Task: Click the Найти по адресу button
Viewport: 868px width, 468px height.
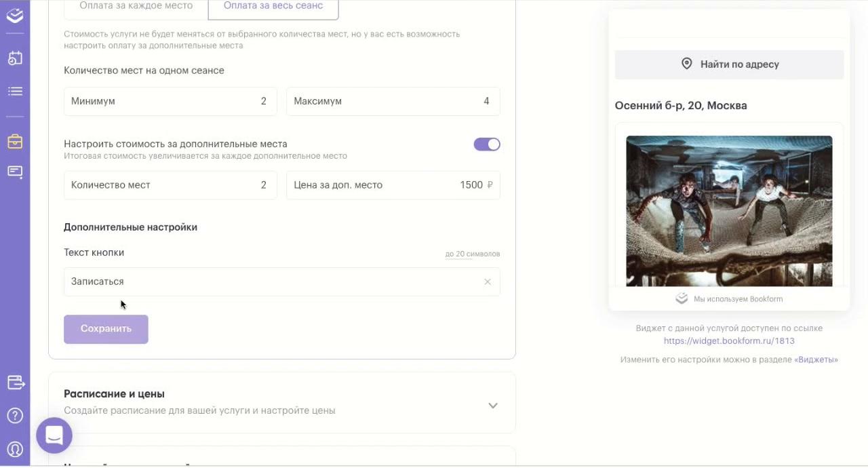Action: tap(728, 64)
